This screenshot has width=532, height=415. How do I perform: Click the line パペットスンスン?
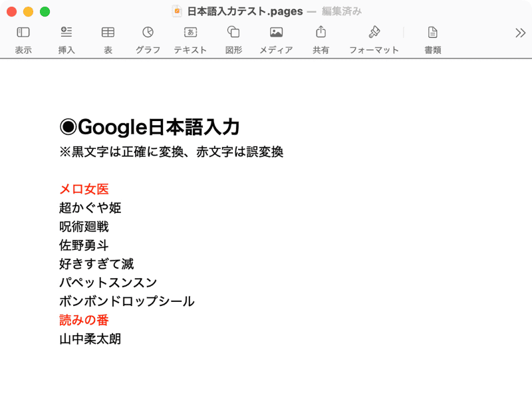pyautogui.click(x=108, y=283)
